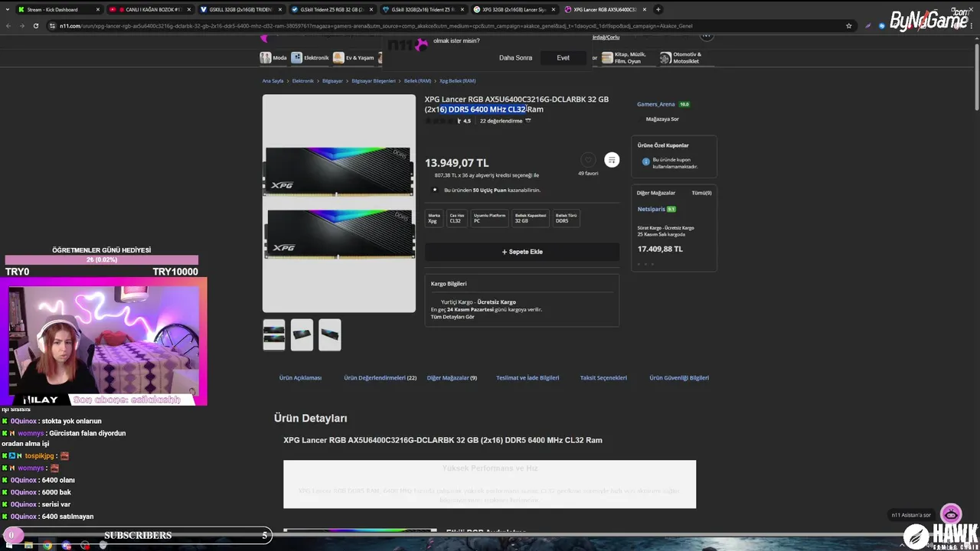
Task: Add product to favorites with heart icon
Action: tap(588, 159)
